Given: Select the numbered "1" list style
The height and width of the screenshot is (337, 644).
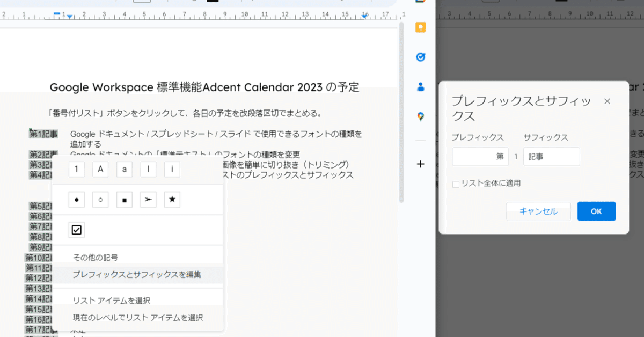Looking at the screenshot, I should point(76,169).
